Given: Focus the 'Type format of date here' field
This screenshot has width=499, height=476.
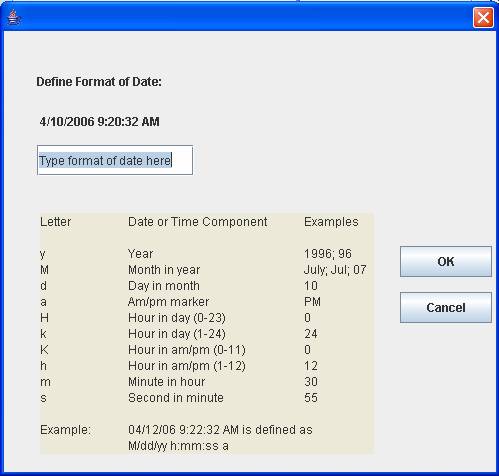Looking at the screenshot, I should [x=115, y=160].
